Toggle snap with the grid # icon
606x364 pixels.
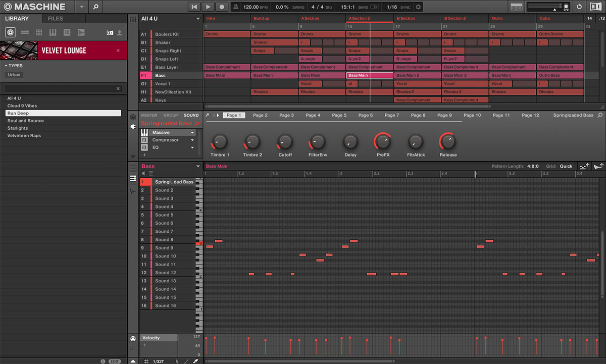click(x=146, y=361)
